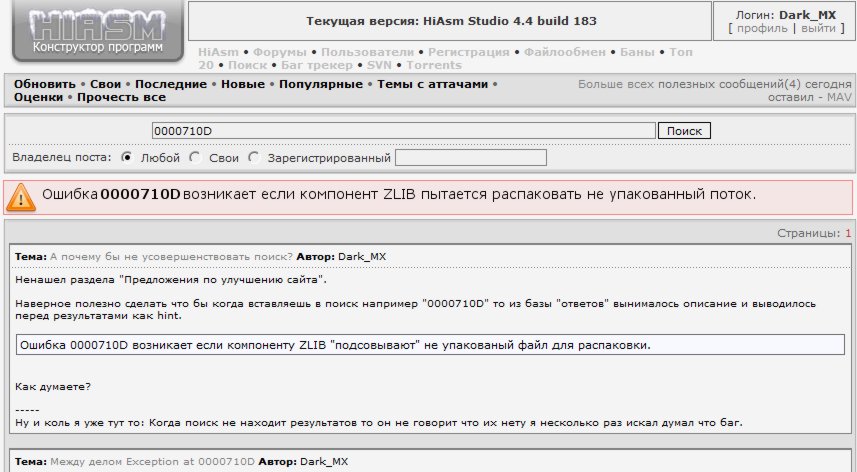Open the 'Форумы' navigation item

click(x=277, y=51)
